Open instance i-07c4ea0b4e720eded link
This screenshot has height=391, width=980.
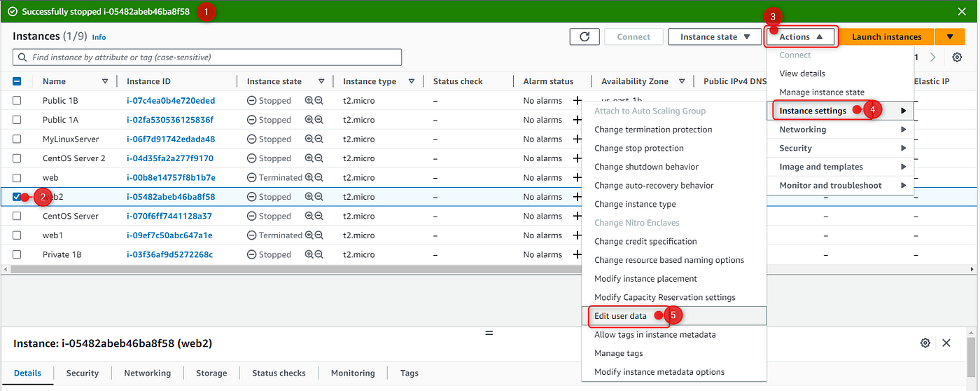point(171,101)
